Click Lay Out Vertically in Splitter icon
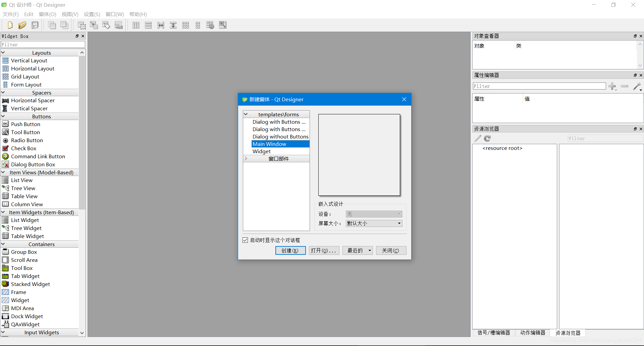The image size is (644, 346). pos(173,25)
